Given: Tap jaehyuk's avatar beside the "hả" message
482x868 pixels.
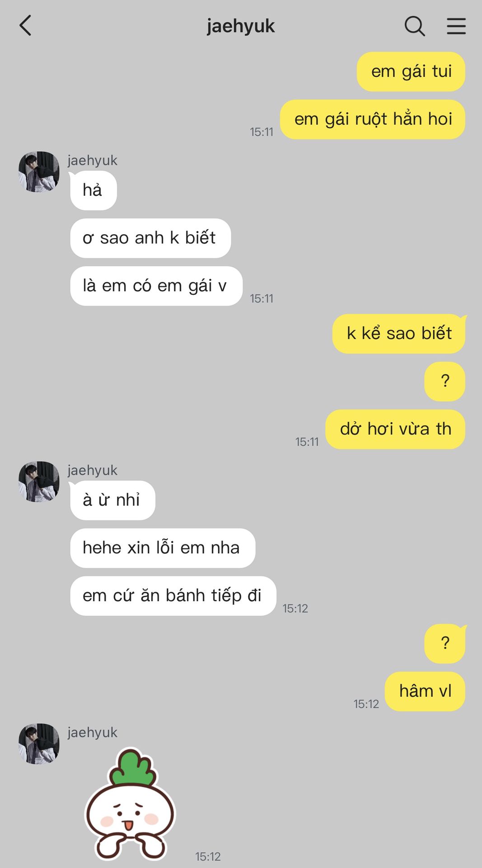Looking at the screenshot, I should click(39, 172).
